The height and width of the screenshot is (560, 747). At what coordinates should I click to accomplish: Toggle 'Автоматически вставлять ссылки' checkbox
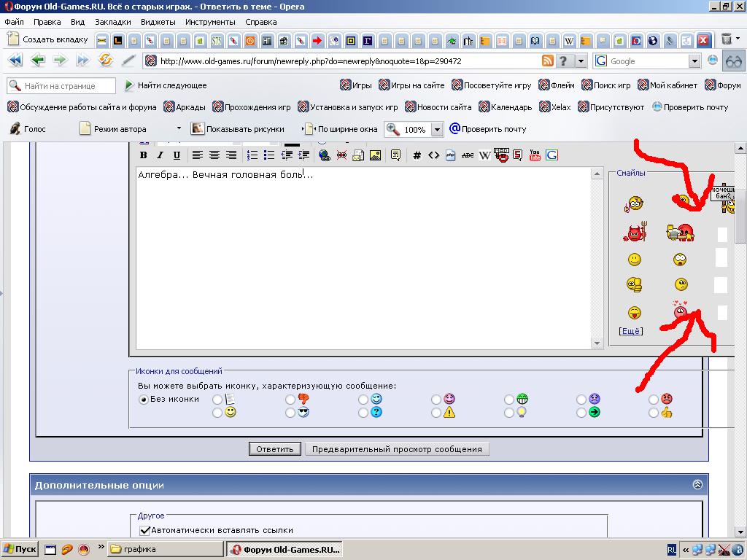click(144, 530)
